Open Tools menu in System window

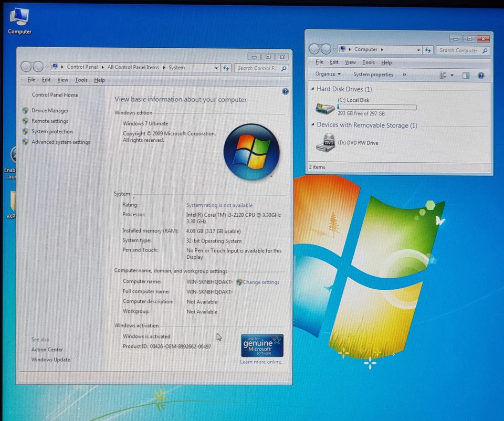81,80
